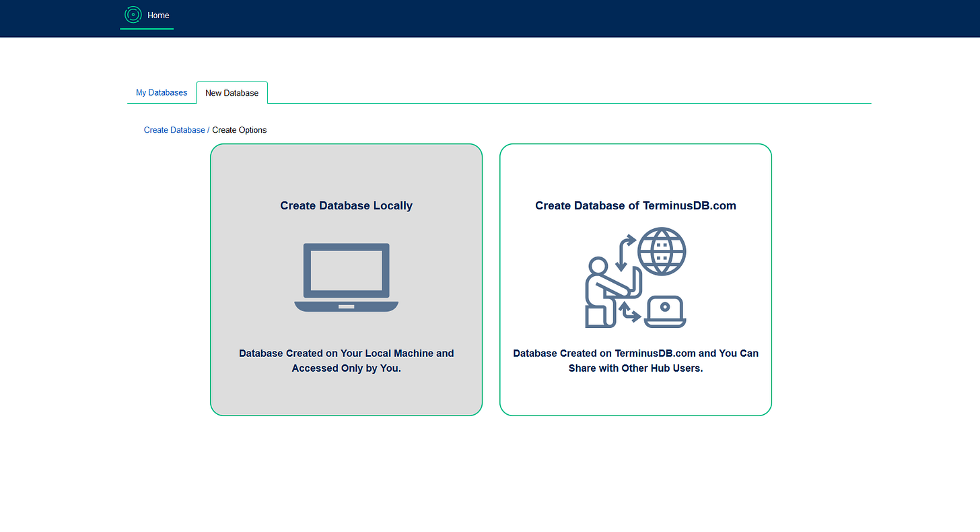Choose Create Database of TerminusDB.com heading
The width and height of the screenshot is (980, 532).
(x=635, y=205)
